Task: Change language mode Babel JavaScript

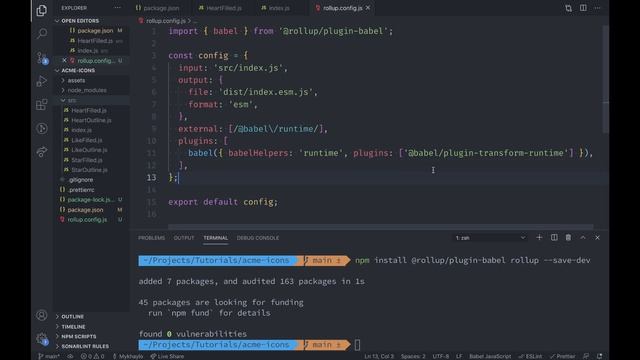Action: point(490,356)
